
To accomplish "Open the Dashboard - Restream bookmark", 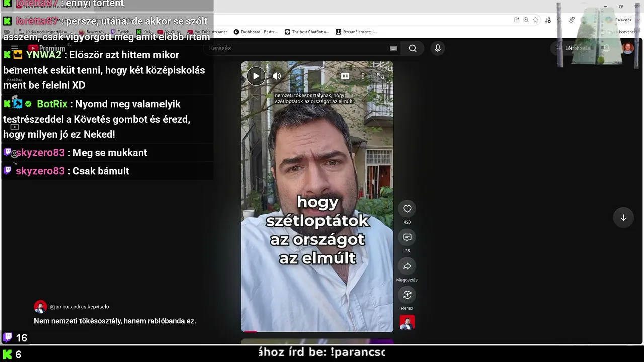I will [x=256, y=32].
